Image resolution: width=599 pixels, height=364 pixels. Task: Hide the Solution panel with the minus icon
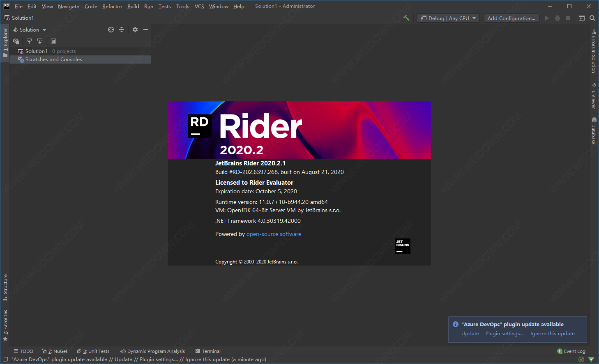(146, 30)
